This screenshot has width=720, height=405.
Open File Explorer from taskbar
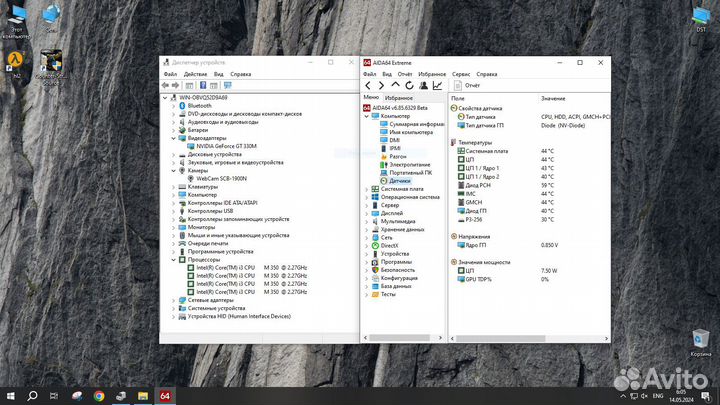pos(143,396)
